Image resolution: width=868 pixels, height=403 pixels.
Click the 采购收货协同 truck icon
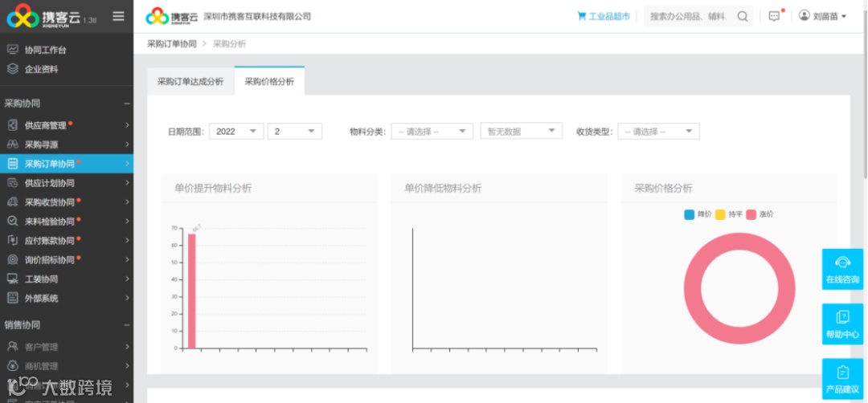[13, 201]
